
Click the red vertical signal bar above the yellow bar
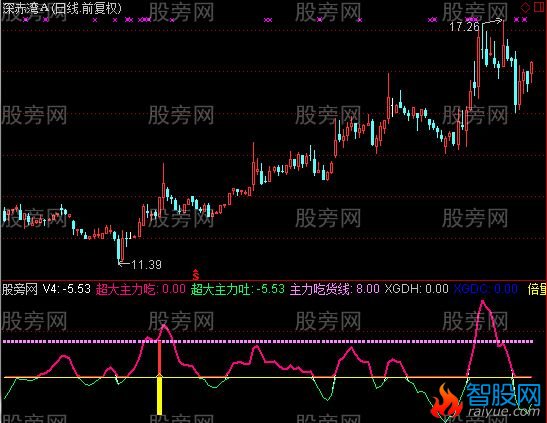pyautogui.click(x=159, y=357)
